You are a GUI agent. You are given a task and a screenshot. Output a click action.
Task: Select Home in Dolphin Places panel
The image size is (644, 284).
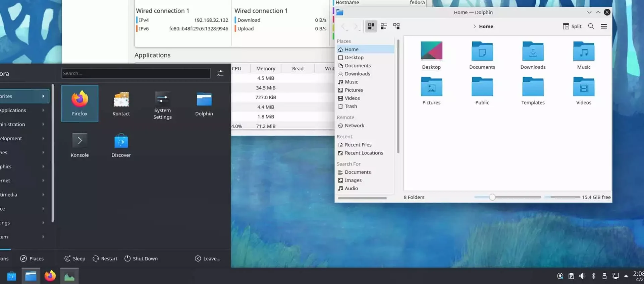(x=365, y=49)
